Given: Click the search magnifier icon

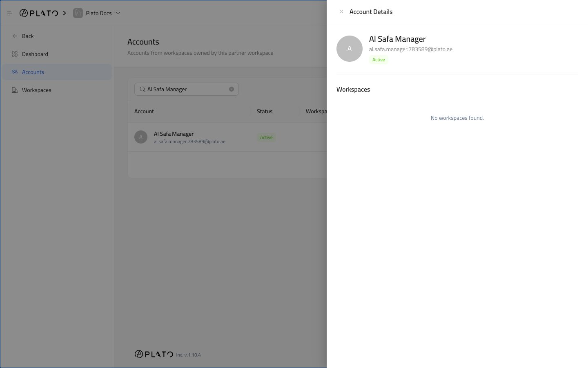Looking at the screenshot, I should (143, 89).
